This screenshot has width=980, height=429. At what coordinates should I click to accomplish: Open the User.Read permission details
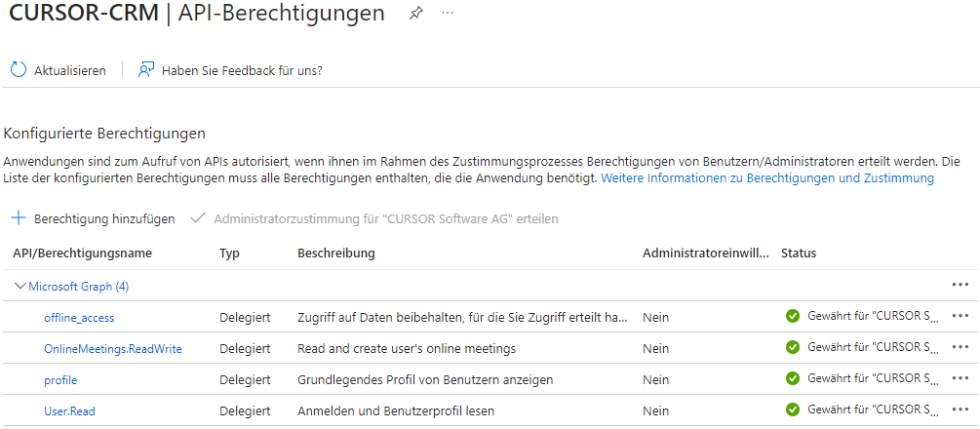(69, 410)
